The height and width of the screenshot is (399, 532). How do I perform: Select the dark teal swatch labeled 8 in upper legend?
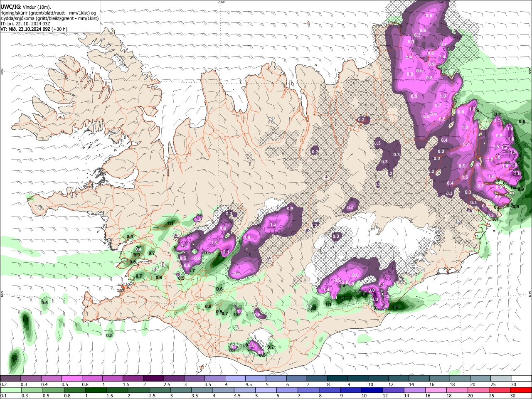coord(337,379)
